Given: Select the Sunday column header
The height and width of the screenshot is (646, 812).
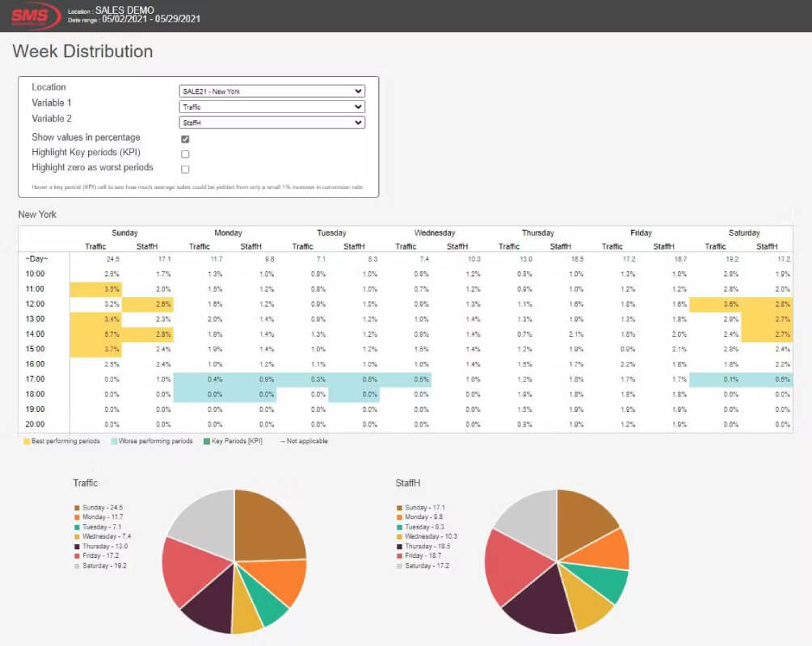Looking at the screenshot, I should tap(124, 233).
